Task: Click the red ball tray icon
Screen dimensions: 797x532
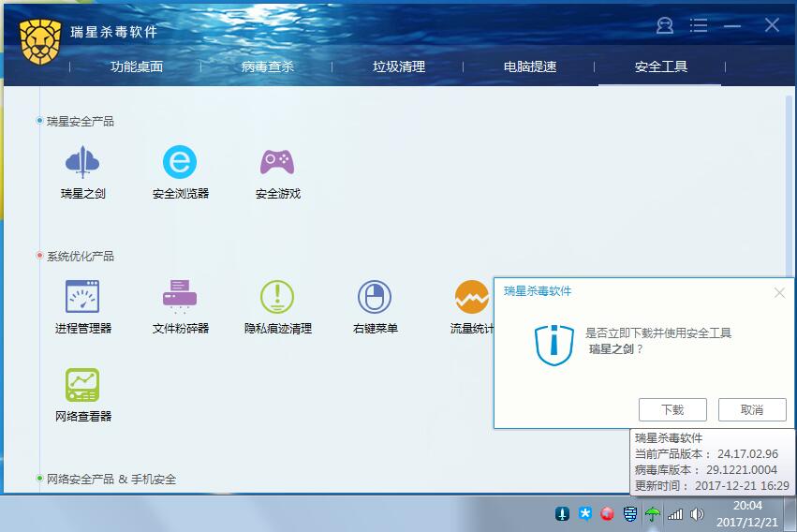Action: (607, 513)
